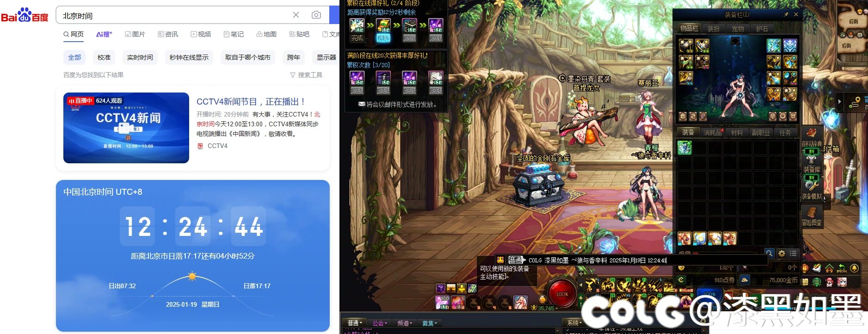868x334 pixels.
Task: Click the 完成 first stage reward
Action: tap(357, 38)
